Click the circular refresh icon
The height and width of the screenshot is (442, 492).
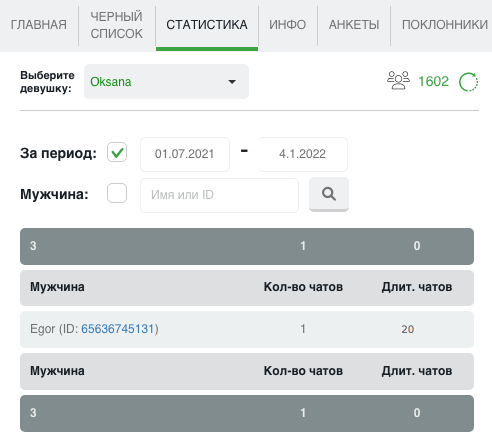(468, 82)
